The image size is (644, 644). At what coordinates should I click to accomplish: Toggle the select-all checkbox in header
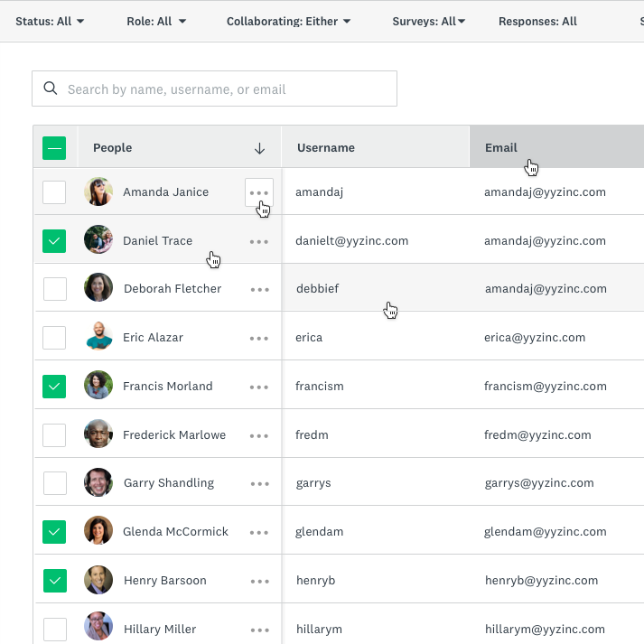tap(54, 148)
